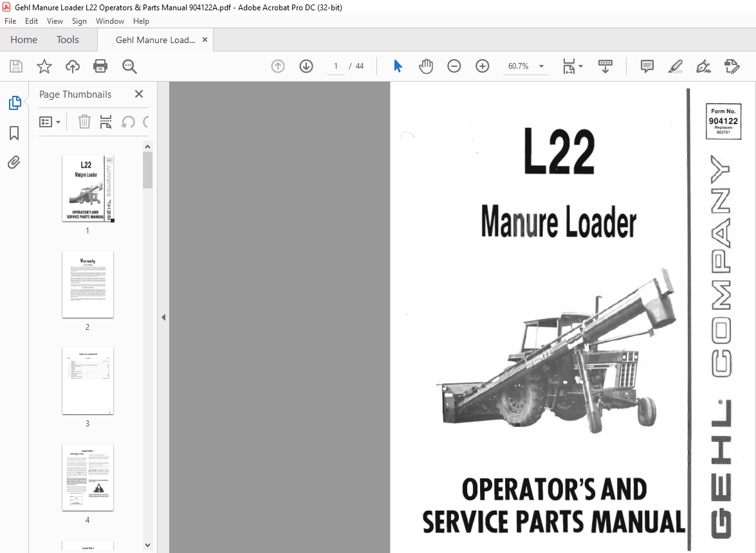The image size is (756, 553).
Task: Click the Scrolling mode/read mode icon
Action: (605, 66)
